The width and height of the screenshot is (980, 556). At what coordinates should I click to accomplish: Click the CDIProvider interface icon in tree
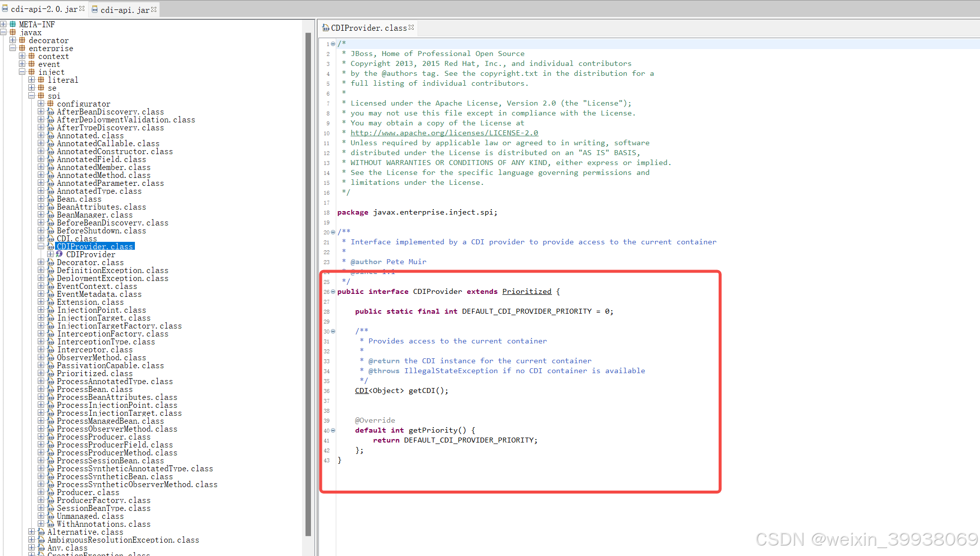point(60,254)
